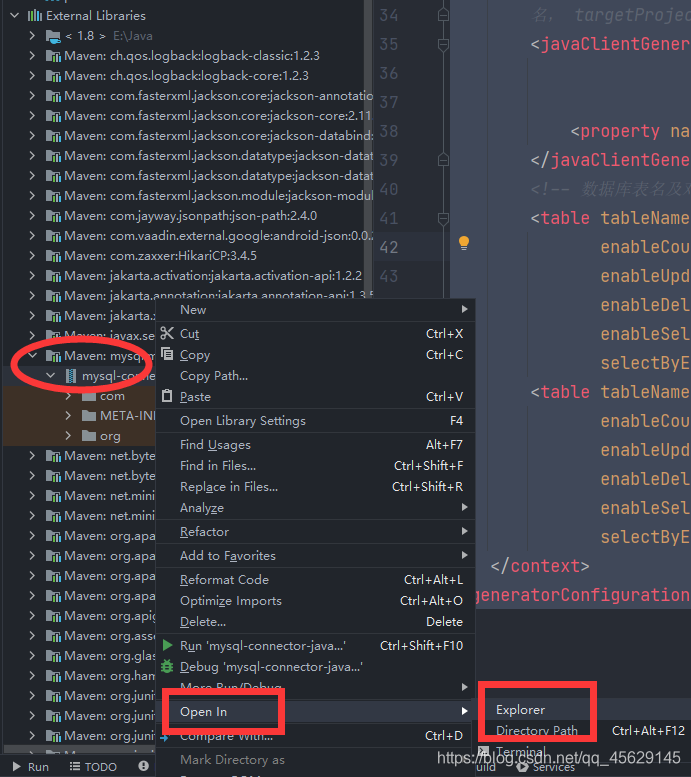Collapse the Maven: mysql library node
Image resolution: width=691 pixels, height=777 pixels.
click(x=33, y=355)
